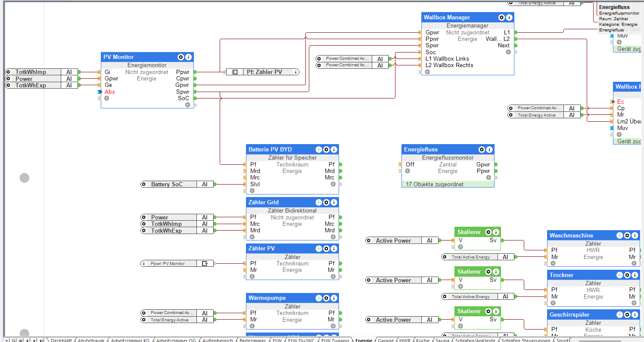Toggle Ec input connector on Wallbox block

[x=620, y=102]
